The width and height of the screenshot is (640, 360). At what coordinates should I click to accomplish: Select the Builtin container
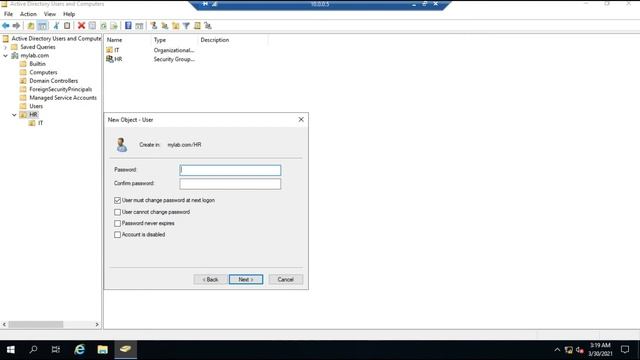tap(37, 64)
